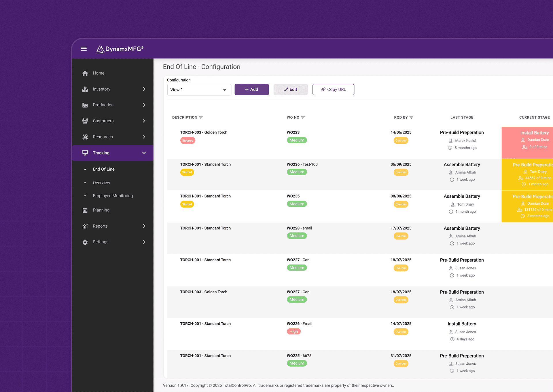Screen dimensions: 553x392
Task: Collapse the Tracking section chevron
Action: click(x=144, y=153)
